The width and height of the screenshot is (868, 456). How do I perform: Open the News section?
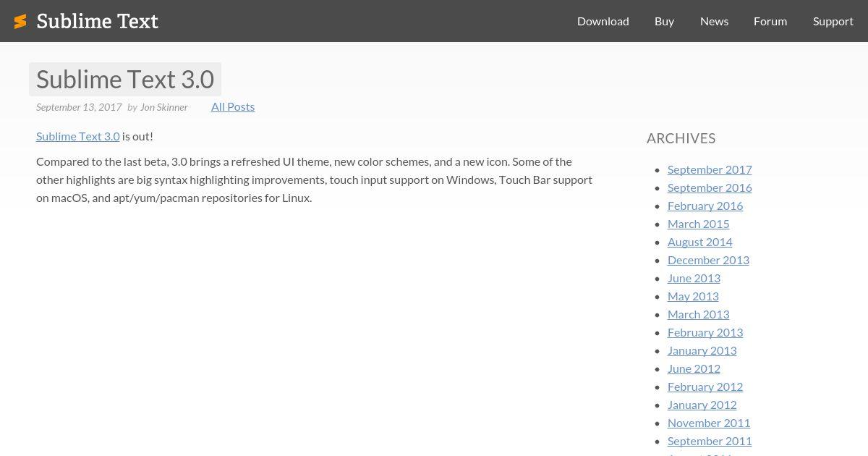click(714, 21)
